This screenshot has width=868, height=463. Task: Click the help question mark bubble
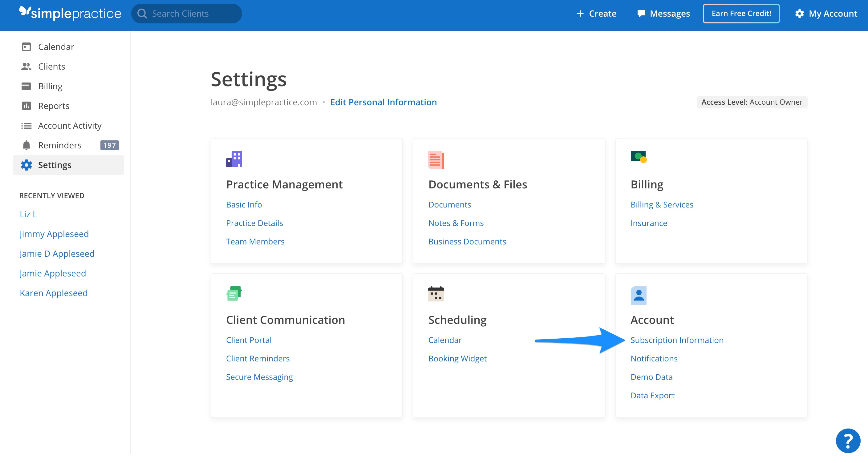[848, 441]
